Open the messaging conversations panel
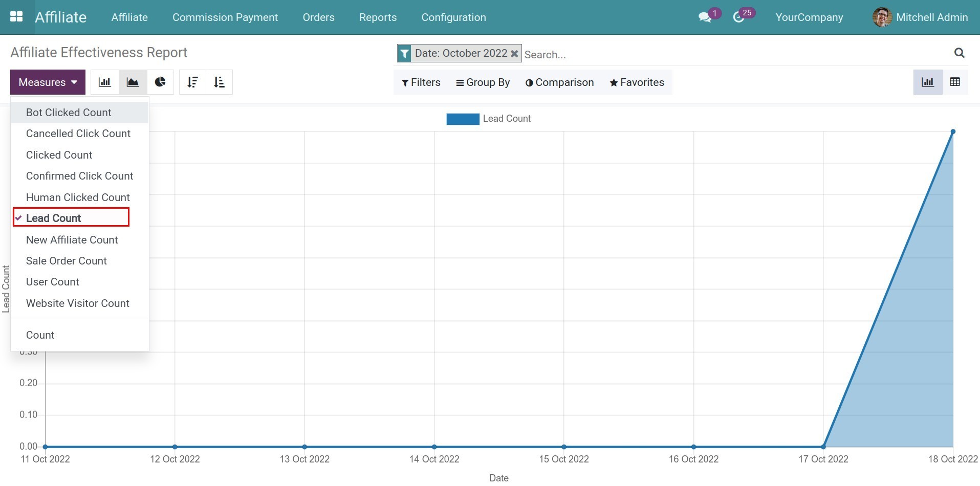980x486 pixels. 705,17
